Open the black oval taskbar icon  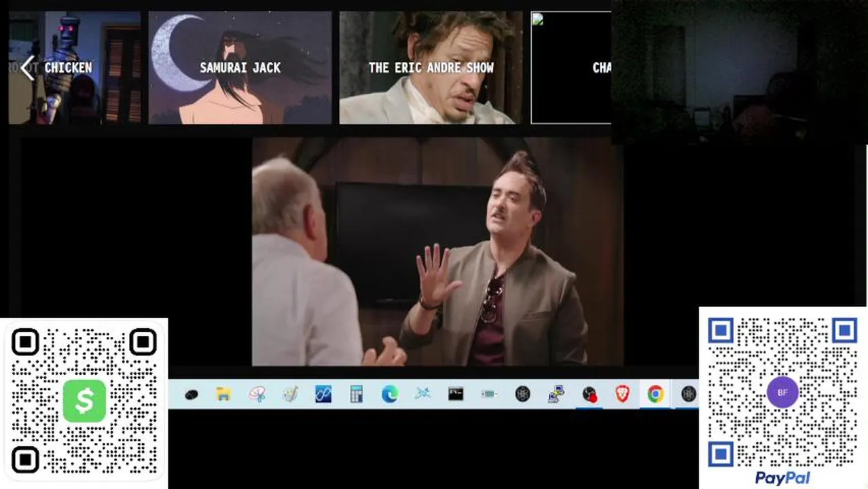click(x=191, y=394)
